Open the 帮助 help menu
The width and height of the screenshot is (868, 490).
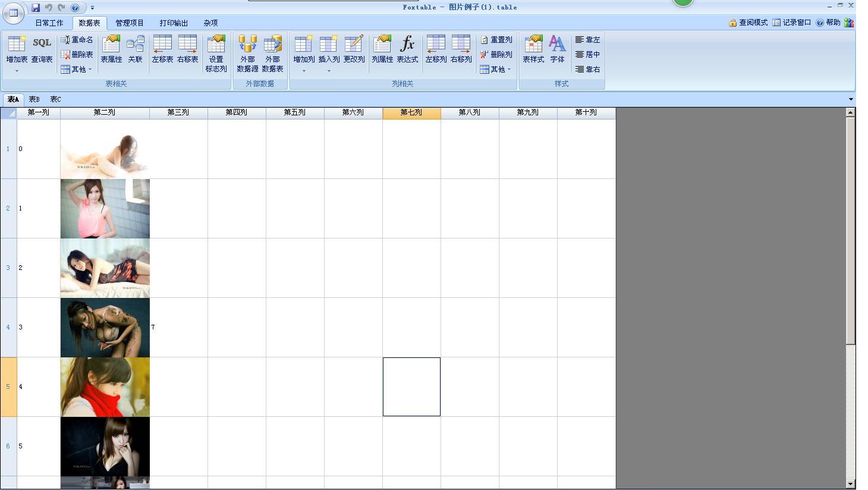828,23
